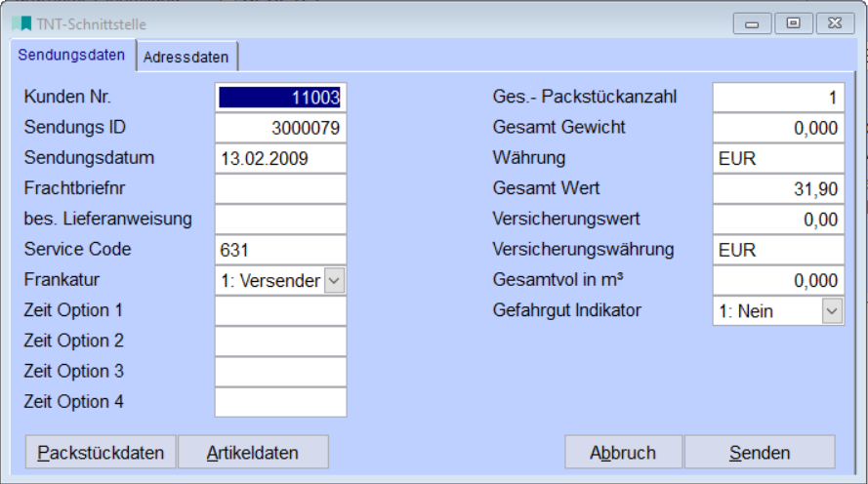Click the Abbruch button to cancel

click(623, 453)
